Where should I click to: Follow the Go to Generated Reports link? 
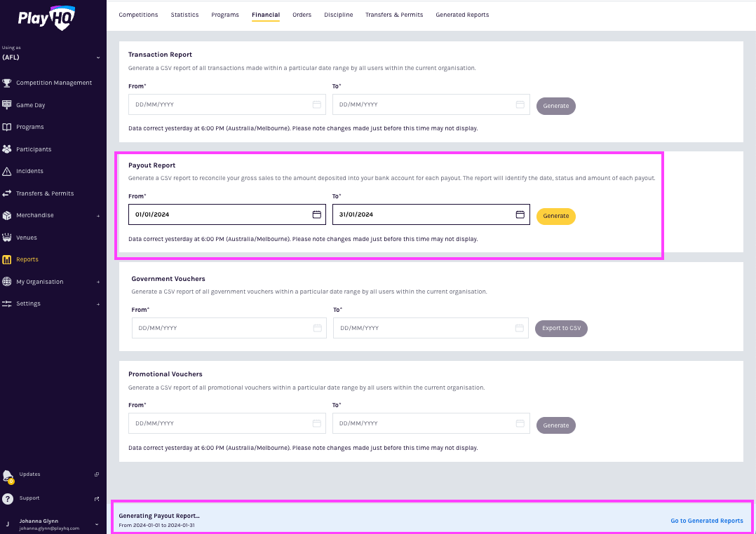[706, 521]
